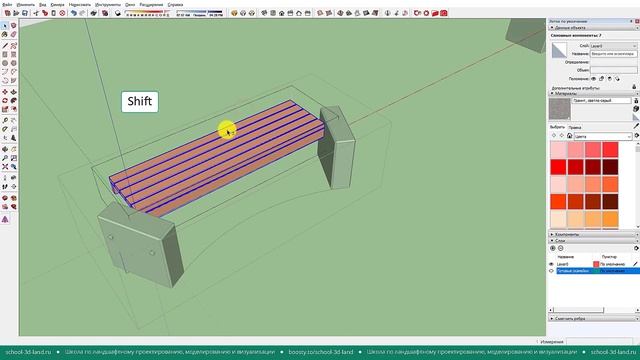Select the Move tool

click(5, 92)
